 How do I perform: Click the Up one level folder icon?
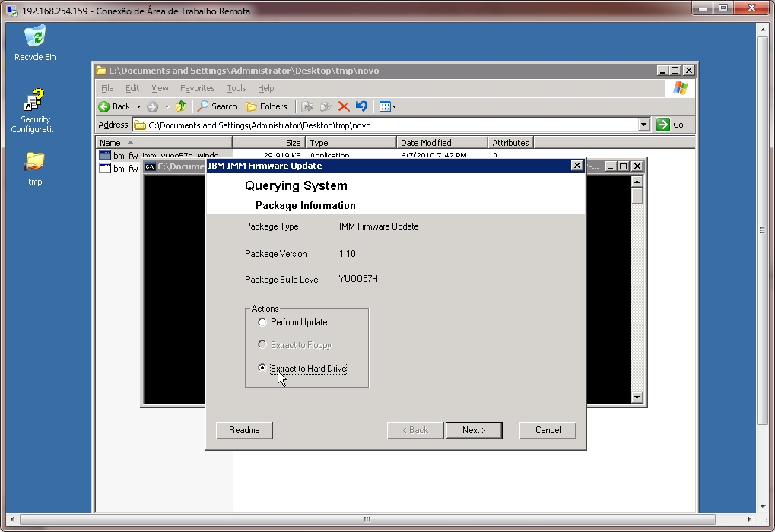pos(180,106)
